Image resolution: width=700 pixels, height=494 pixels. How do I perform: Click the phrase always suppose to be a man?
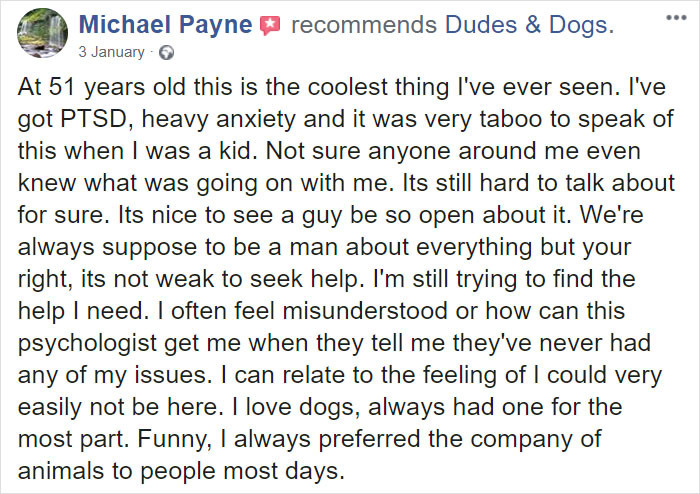click(179, 247)
